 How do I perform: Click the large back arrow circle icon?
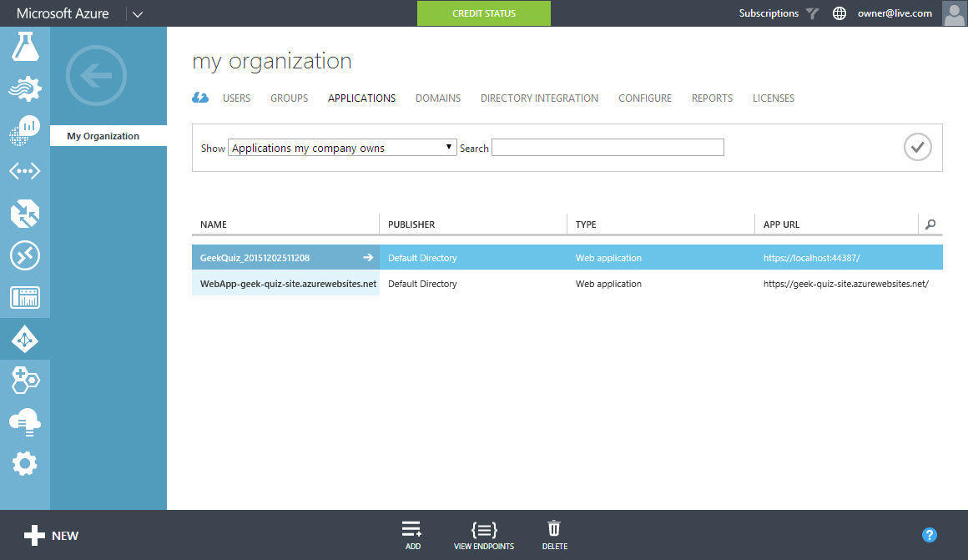pyautogui.click(x=96, y=76)
